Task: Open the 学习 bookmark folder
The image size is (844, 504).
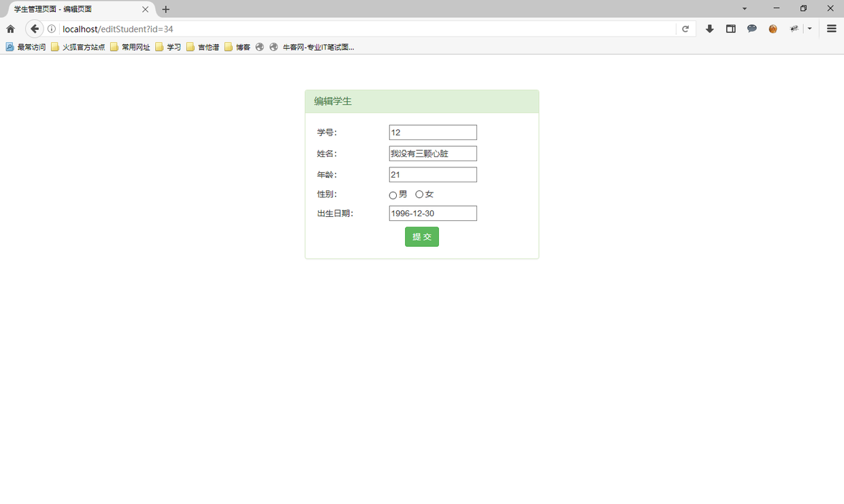Action: 168,47
